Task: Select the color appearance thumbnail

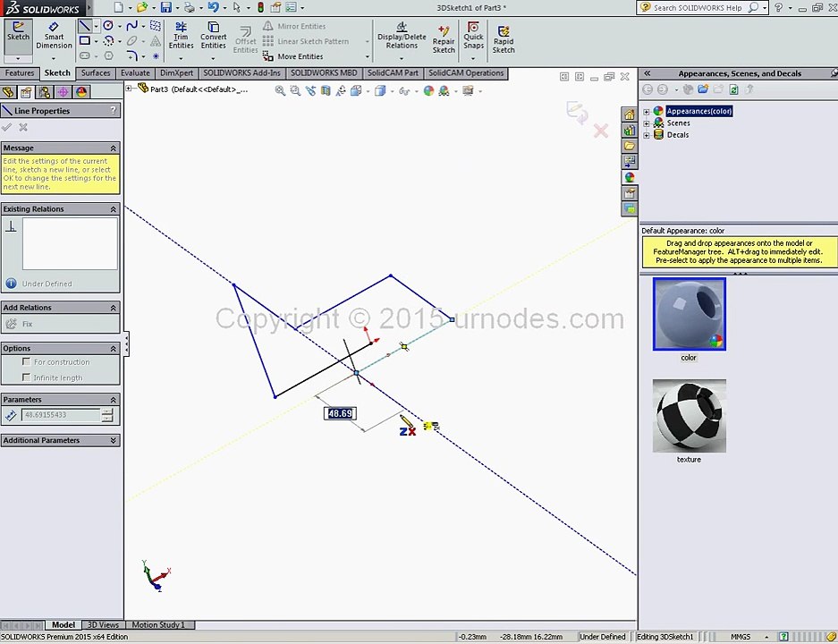Action: point(690,314)
